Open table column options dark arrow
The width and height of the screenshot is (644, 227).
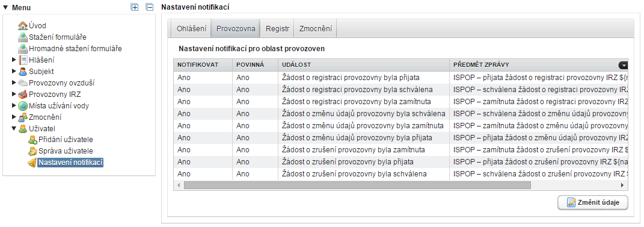click(624, 65)
